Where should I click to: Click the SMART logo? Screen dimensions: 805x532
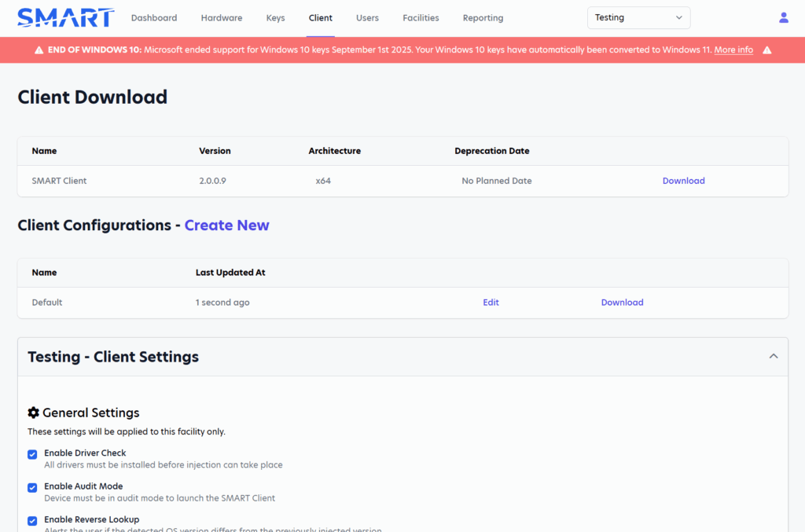[66, 17]
